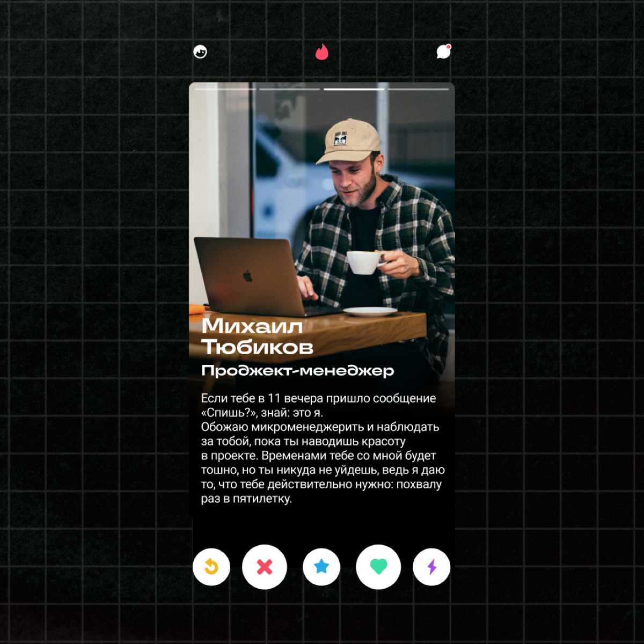
Task: Open the profile icon in the top bar
Action: coord(200,52)
